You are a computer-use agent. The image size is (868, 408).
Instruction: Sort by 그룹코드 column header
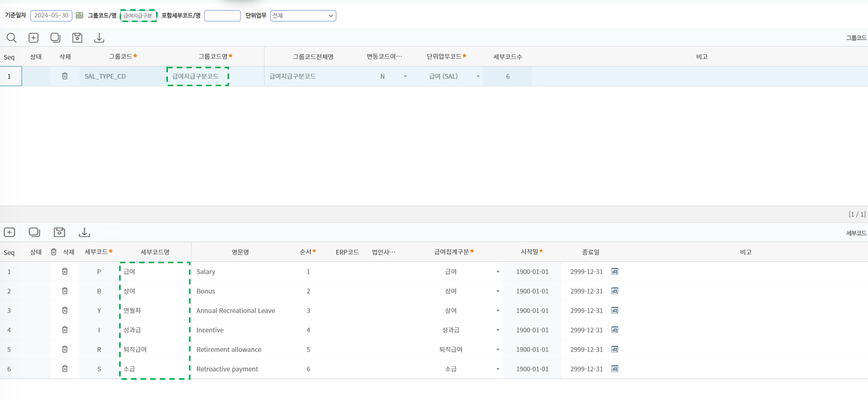click(122, 56)
